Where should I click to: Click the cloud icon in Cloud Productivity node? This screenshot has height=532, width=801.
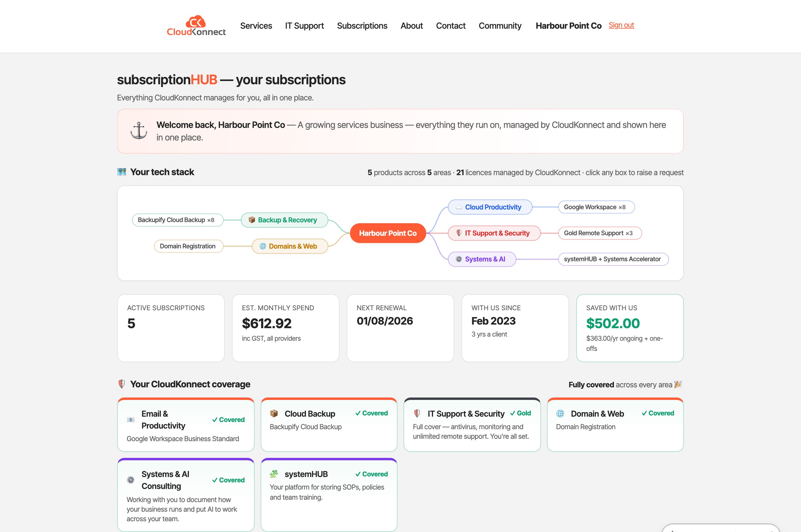(459, 207)
